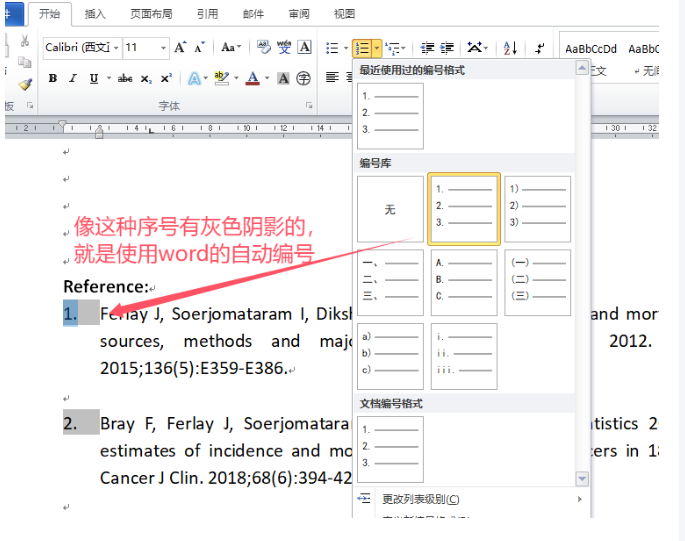685x541 pixels.
Task: Pick 1. 2. 3. under 文档编号格式
Action: click(x=390, y=449)
